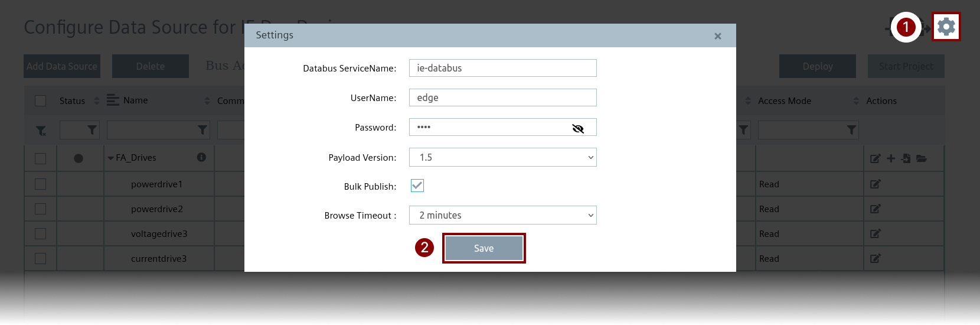Add tag to FA_Drives plus icon
980x325 pixels.
(891, 158)
